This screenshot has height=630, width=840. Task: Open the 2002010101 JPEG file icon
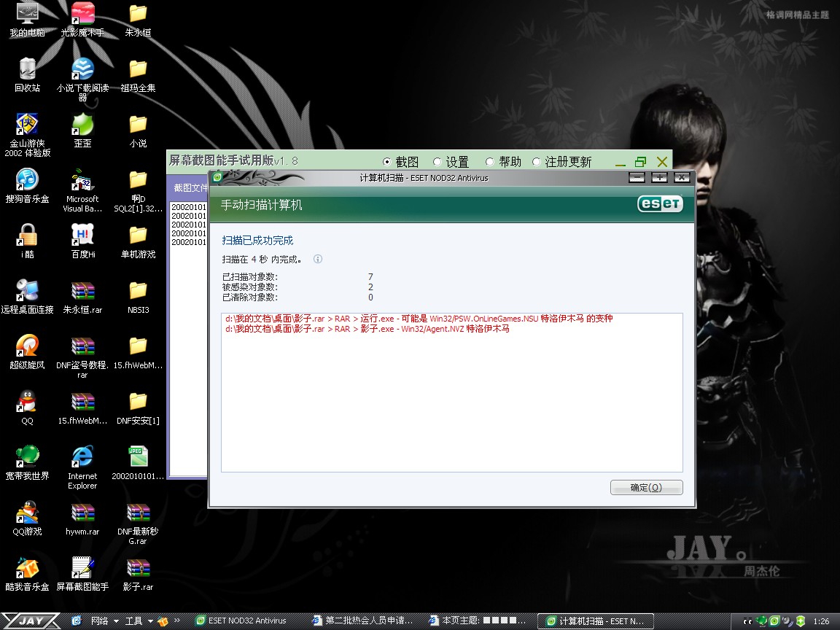coord(139,463)
